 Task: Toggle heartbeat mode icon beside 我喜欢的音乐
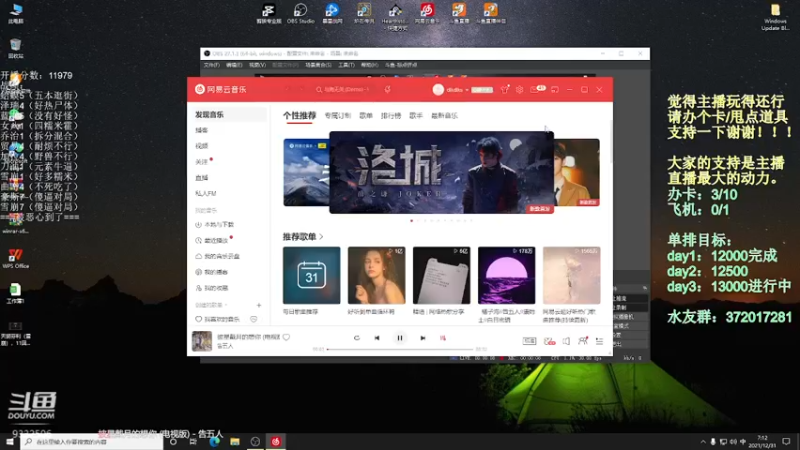click(254, 319)
